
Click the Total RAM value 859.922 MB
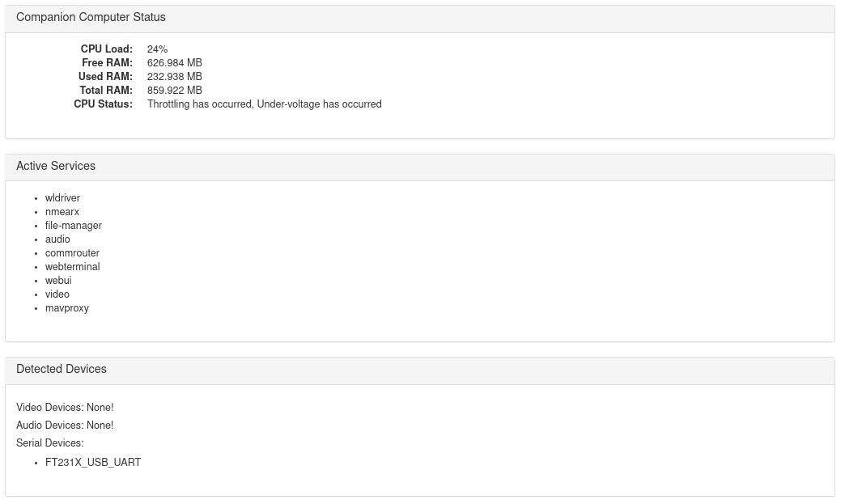coord(175,91)
